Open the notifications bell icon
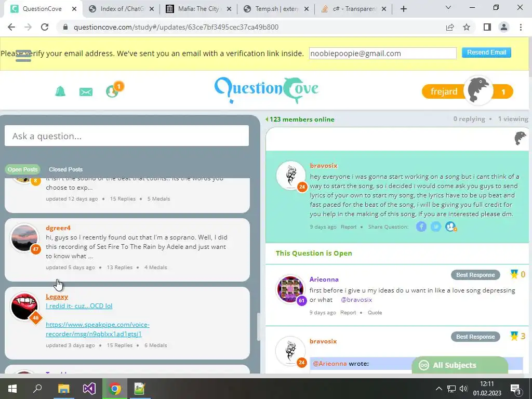This screenshot has height=399, width=532. pos(60,91)
